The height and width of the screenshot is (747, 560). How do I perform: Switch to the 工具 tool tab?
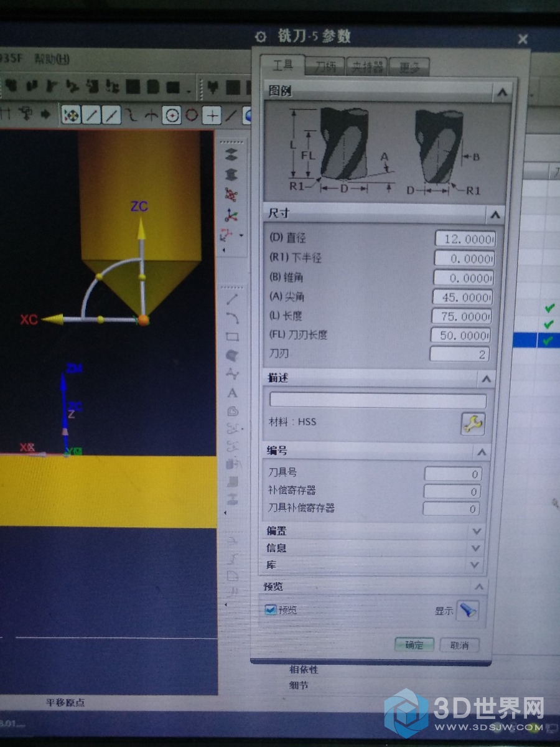tap(282, 65)
